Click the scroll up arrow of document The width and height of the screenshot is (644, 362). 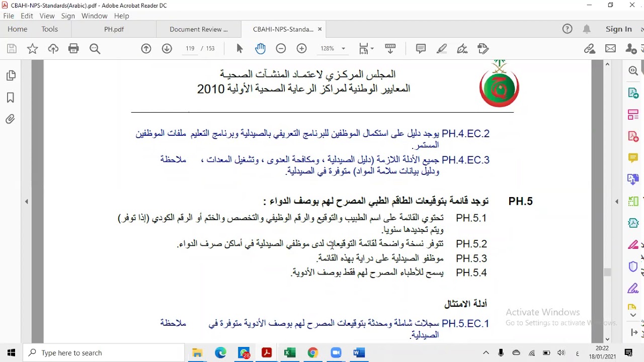607,64
